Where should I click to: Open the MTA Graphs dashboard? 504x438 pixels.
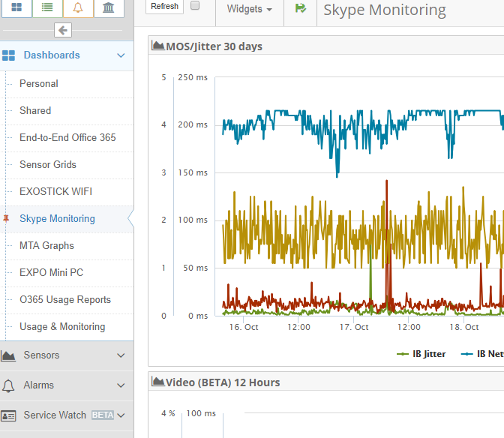click(46, 245)
